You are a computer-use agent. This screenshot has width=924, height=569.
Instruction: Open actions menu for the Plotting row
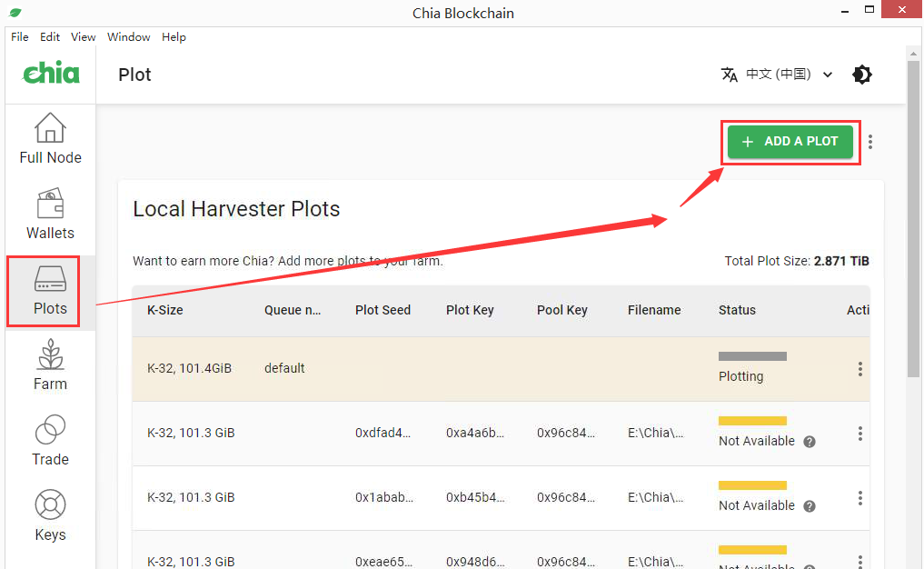click(x=859, y=369)
